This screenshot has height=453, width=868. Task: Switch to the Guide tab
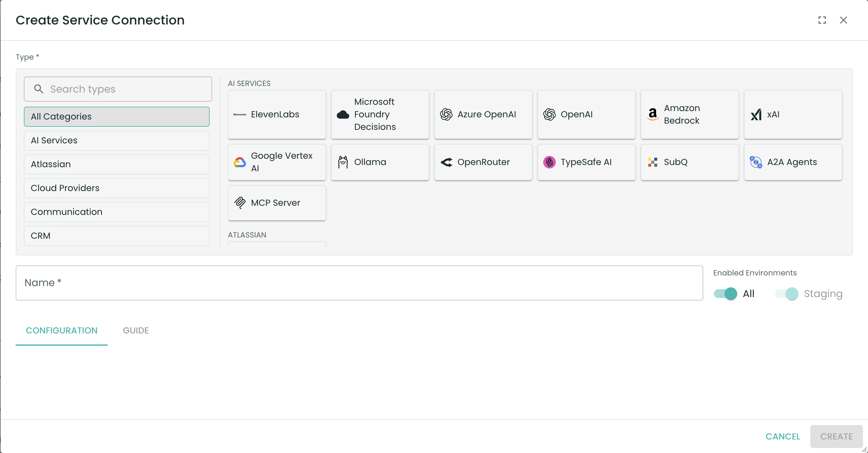pos(136,330)
